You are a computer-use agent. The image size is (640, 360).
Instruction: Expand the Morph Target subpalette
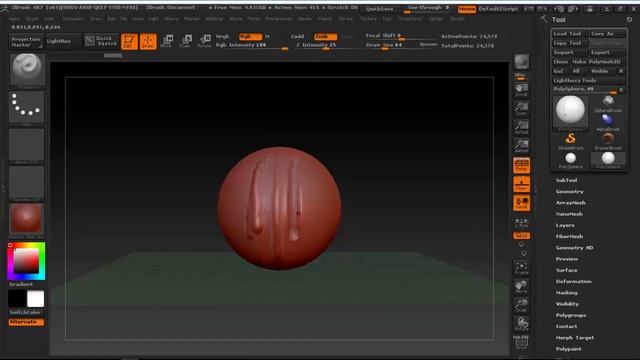[574, 338]
